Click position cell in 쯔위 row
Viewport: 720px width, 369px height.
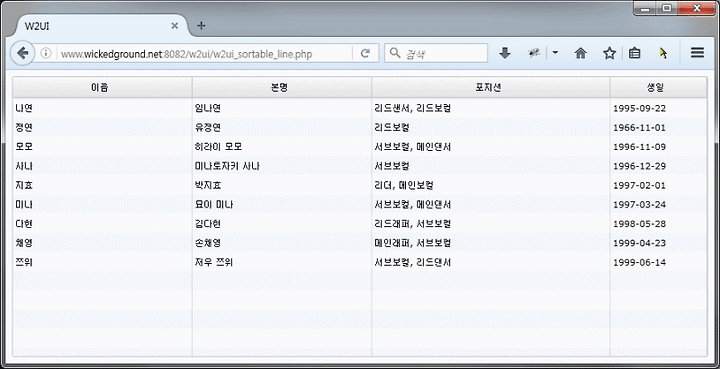click(x=491, y=263)
